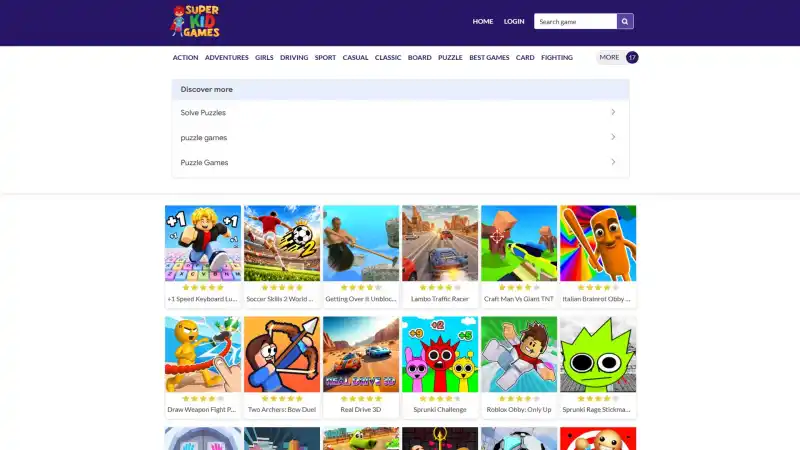Click star rating under Real Drive 3D
Screen dimensions: 800x450
tap(361, 398)
